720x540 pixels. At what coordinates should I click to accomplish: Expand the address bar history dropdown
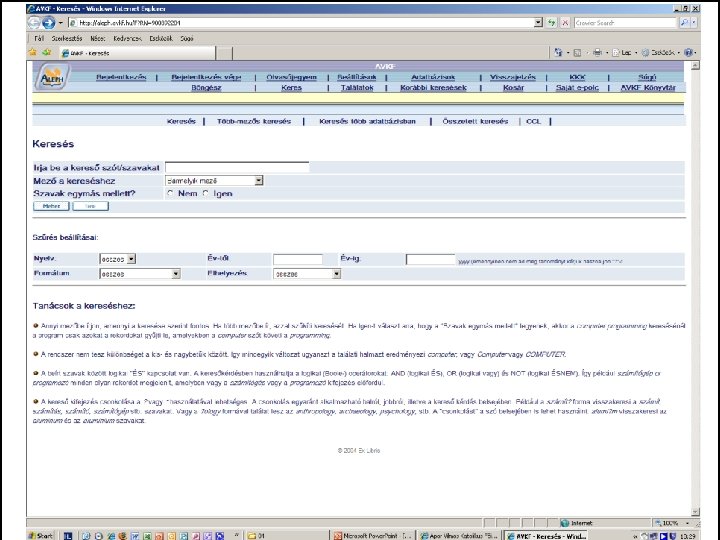[x=538, y=22]
